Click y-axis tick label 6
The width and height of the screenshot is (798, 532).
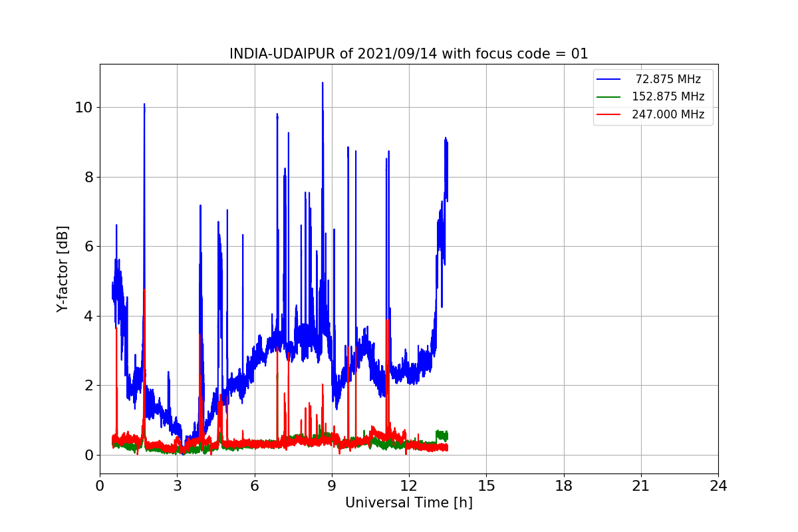pyautogui.click(x=89, y=247)
